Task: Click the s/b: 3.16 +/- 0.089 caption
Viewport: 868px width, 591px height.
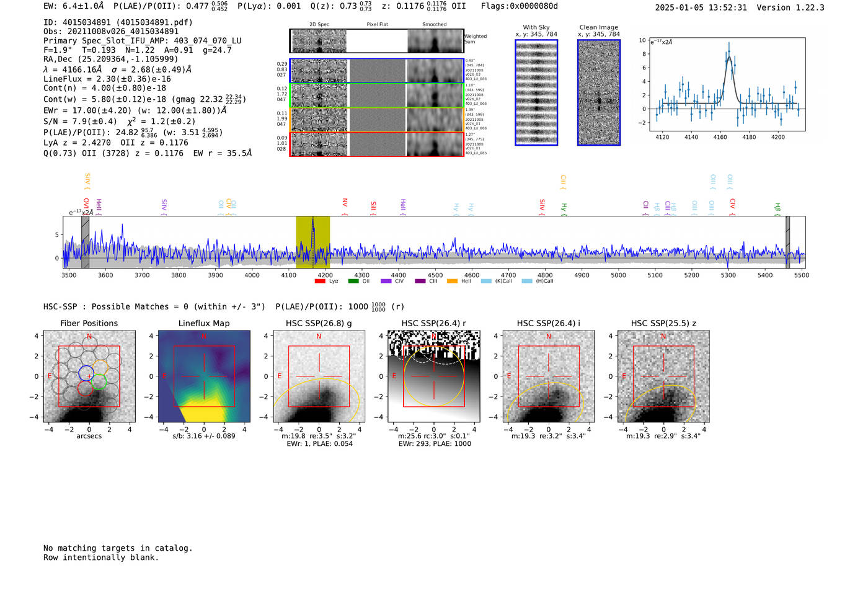Action: [204, 436]
